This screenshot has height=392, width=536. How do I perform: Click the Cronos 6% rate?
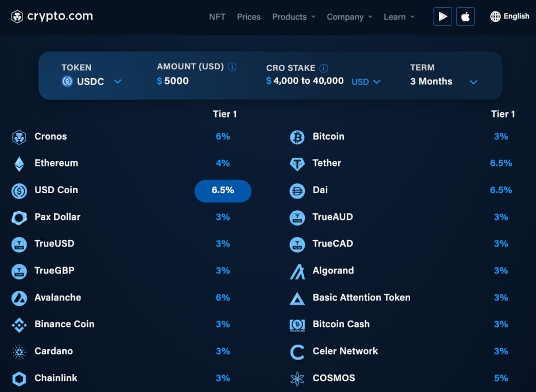(x=223, y=136)
